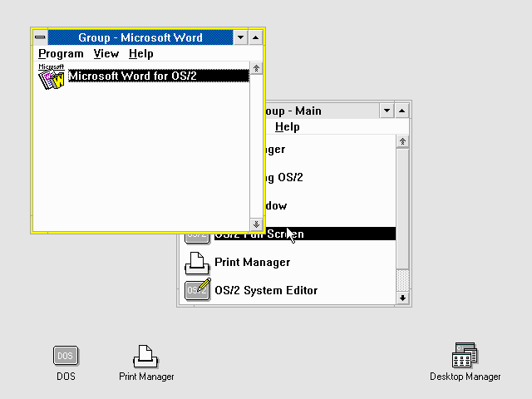This screenshot has width=532, height=399.
Task: Open the Print Manager desktop icon
Action: point(145,357)
